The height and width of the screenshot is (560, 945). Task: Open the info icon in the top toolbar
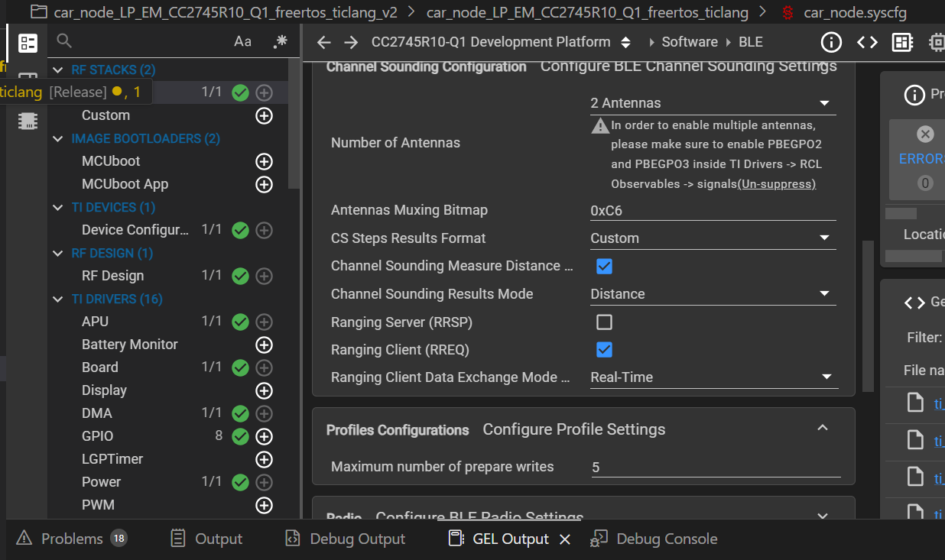click(x=831, y=42)
